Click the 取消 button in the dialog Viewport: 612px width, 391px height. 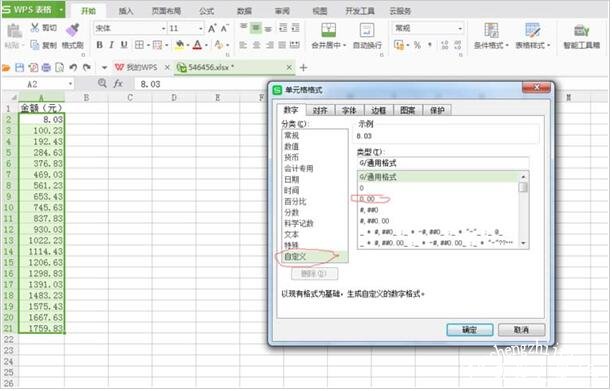point(521,330)
